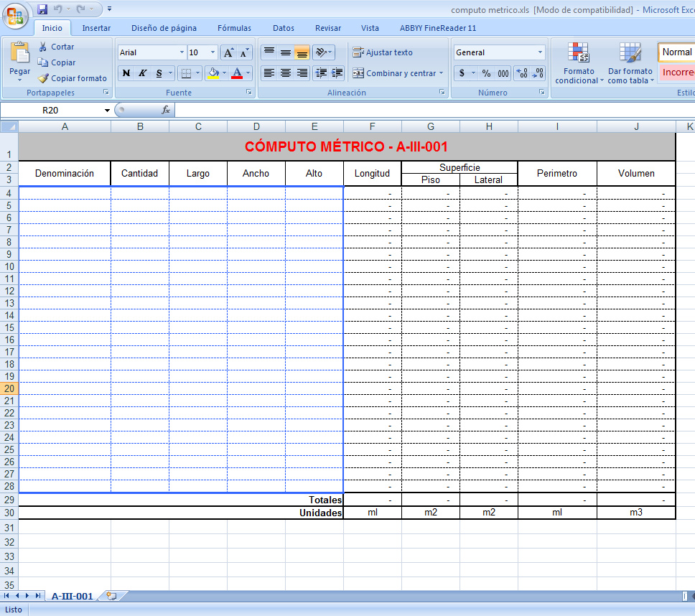Increase decimal places
The height and width of the screenshot is (616, 695).
522,73
